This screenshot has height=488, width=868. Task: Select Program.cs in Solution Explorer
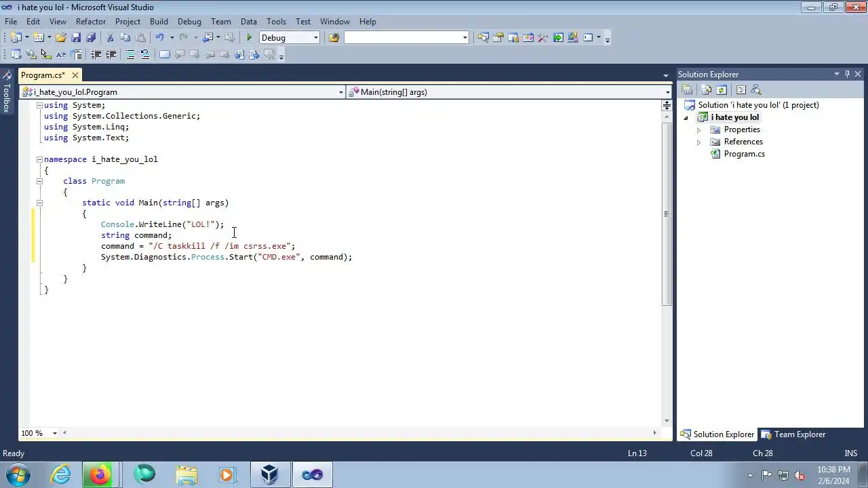744,154
